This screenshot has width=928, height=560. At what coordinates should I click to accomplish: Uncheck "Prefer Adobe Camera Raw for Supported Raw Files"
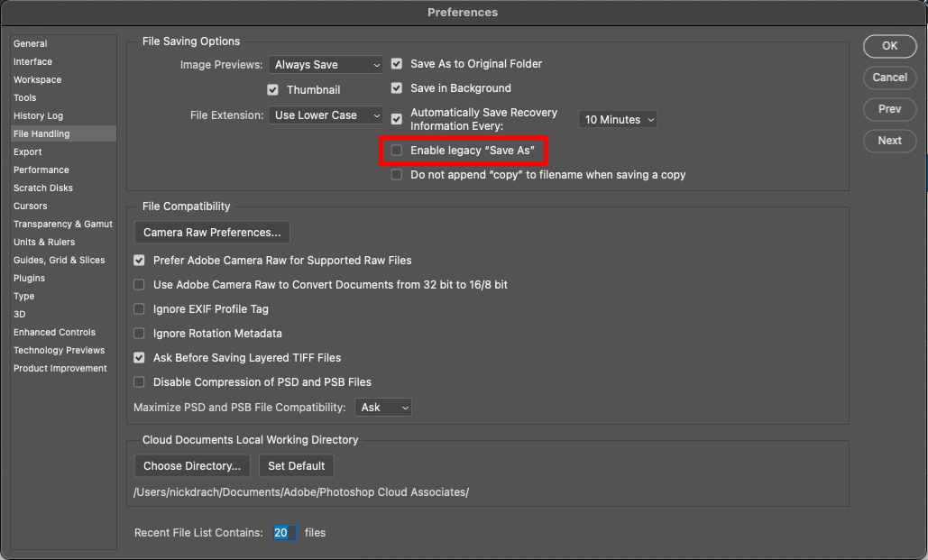[x=139, y=260]
